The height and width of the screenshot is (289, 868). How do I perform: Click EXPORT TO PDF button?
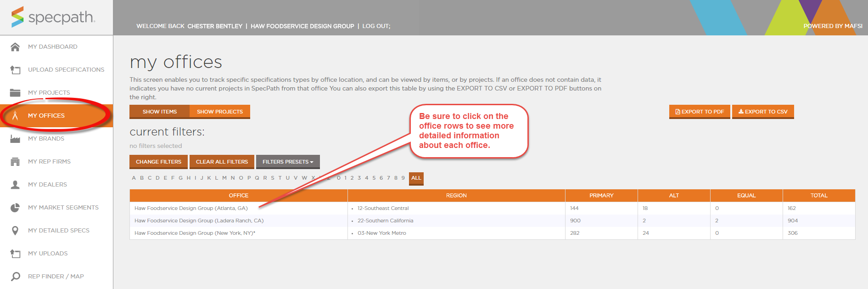click(700, 112)
